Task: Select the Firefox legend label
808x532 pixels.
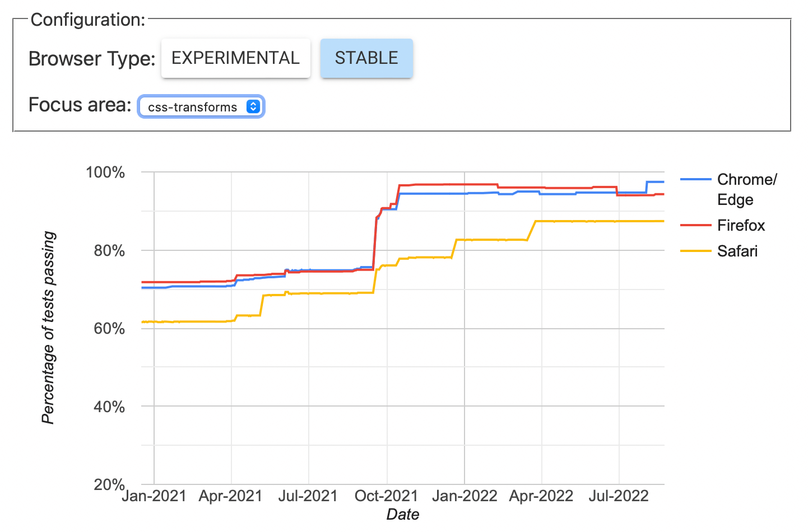Action: [741, 225]
